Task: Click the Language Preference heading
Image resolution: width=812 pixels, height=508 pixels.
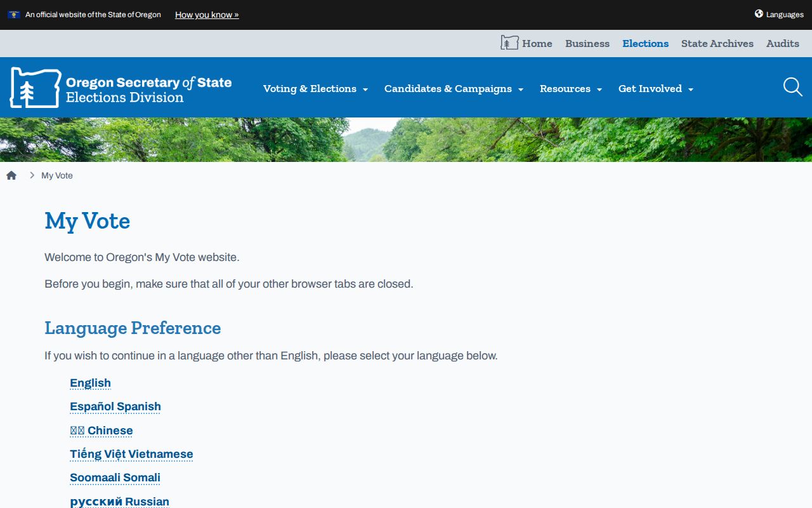Action: [133, 328]
